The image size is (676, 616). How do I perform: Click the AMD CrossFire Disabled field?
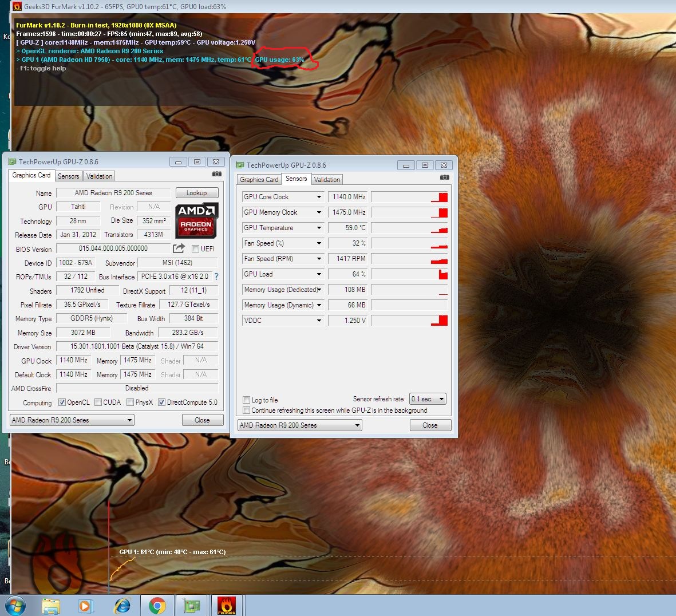tap(137, 388)
